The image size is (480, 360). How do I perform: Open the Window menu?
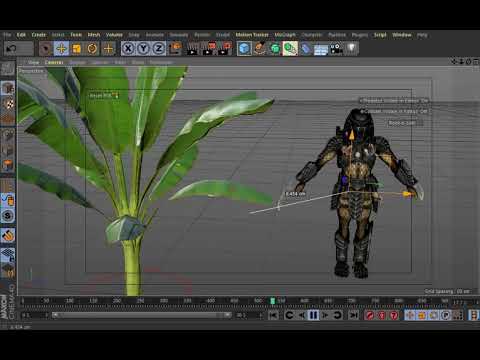(x=402, y=35)
